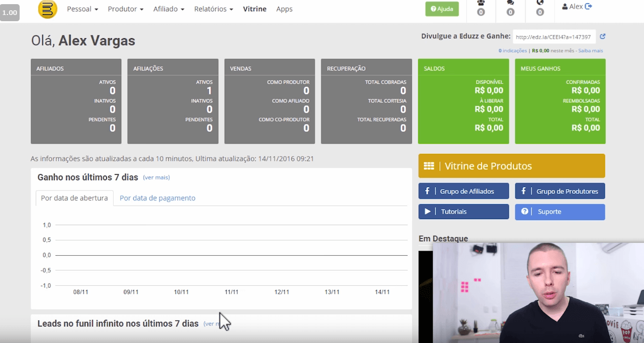Switch to the Por data de pagamento tab
The width and height of the screenshot is (644, 343).
pyautogui.click(x=158, y=198)
